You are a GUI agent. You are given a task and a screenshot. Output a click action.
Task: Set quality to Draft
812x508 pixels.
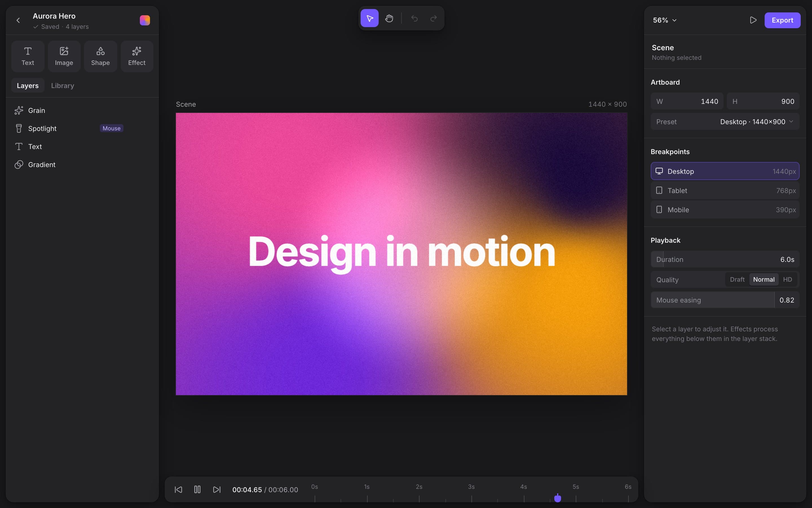tap(737, 279)
